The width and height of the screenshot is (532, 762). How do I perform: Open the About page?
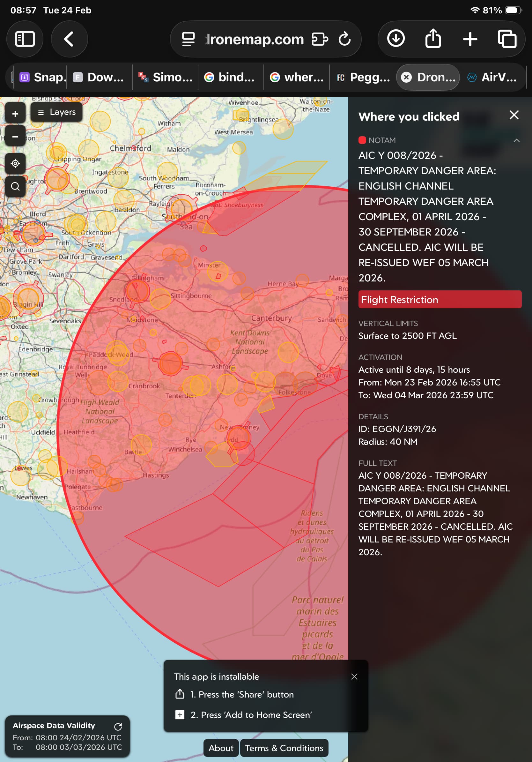click(x=221, y=748)
